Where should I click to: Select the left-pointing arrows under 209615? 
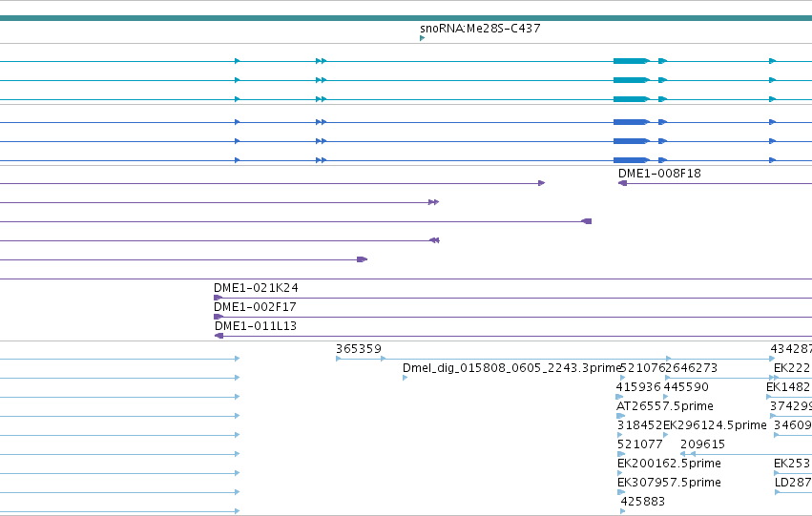688,454
